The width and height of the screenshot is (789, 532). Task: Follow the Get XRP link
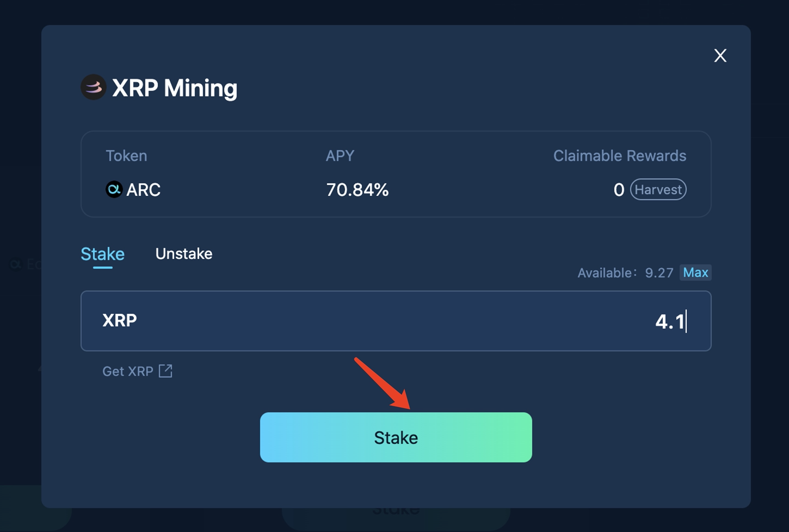click(128, 371)
